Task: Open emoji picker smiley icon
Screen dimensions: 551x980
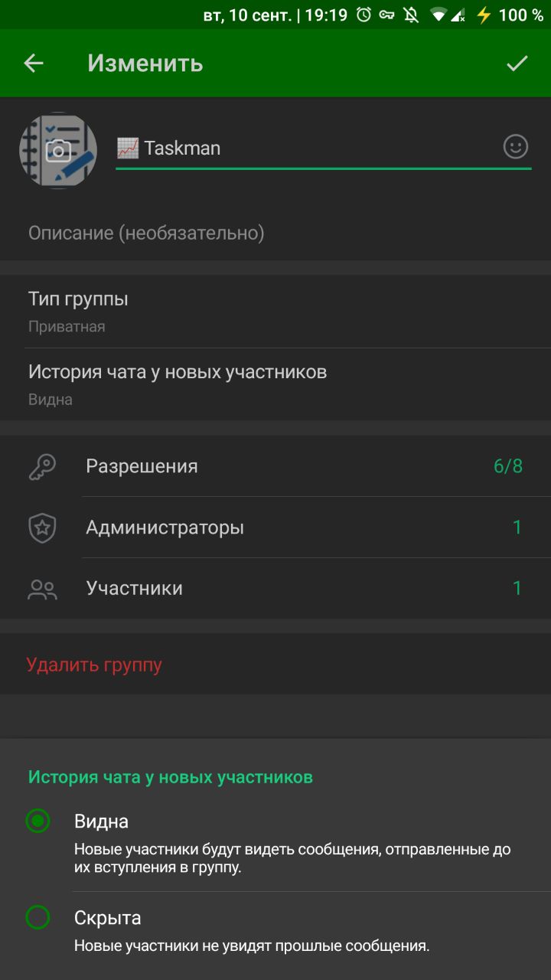Action: point(516,146)
